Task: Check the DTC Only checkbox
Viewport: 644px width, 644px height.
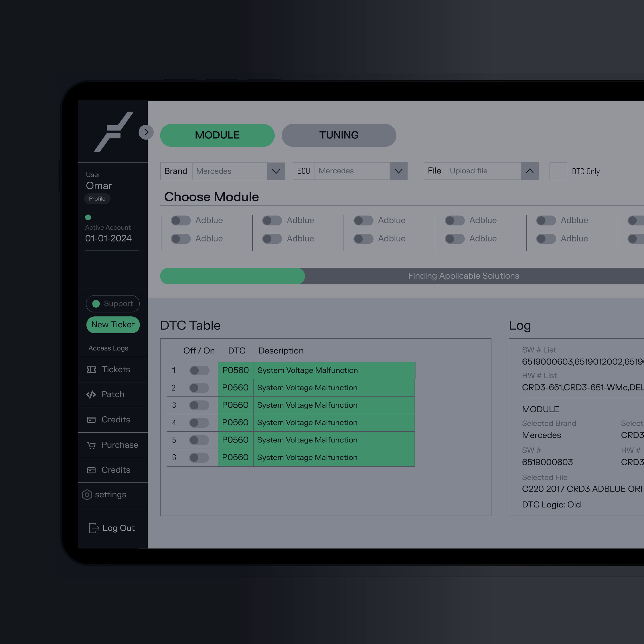Action: click(x=558, y=171)
